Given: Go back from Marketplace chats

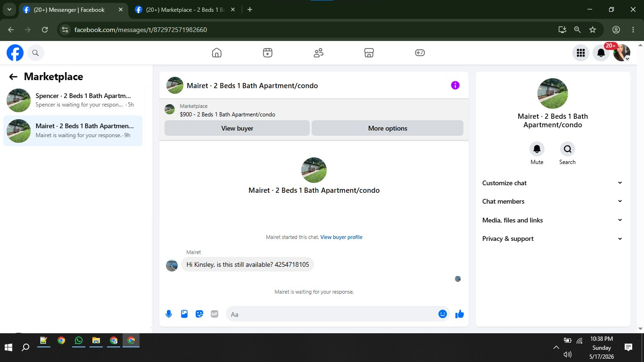Looking at the screenshot, I should 13,77.
